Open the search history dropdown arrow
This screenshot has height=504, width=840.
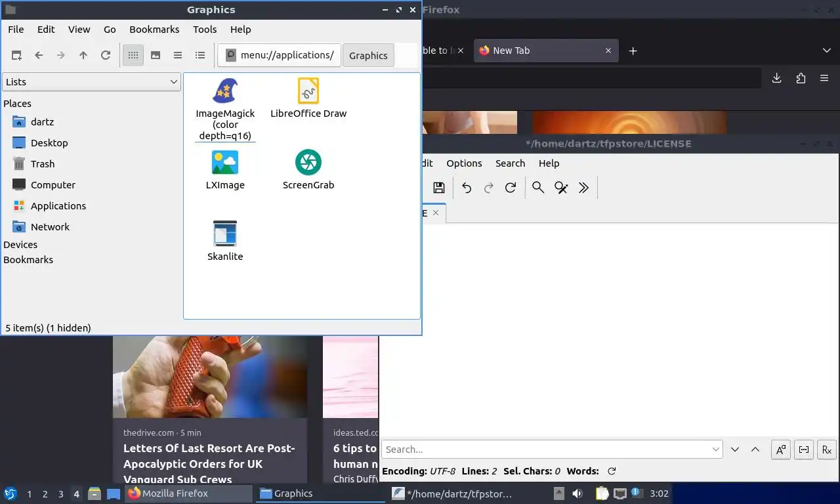click(x=716, y=450)
